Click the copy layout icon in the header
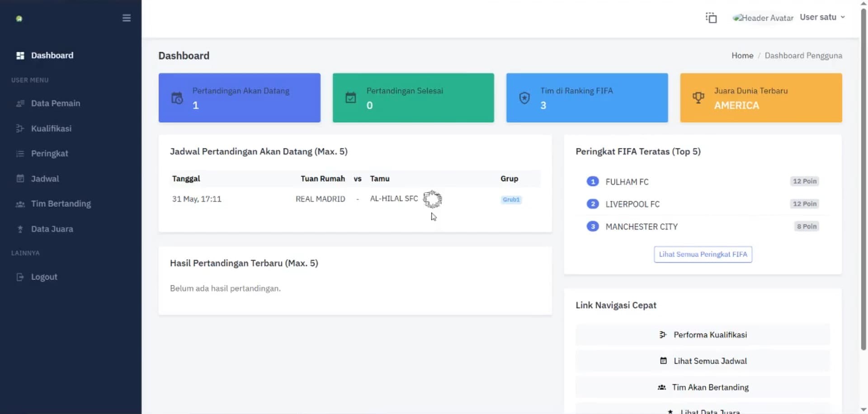The width and height of the screenshot is (868, 414). pos(711,17)
